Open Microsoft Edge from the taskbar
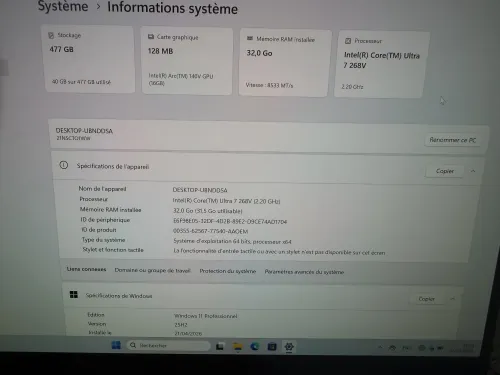 (x=255, y=347)
